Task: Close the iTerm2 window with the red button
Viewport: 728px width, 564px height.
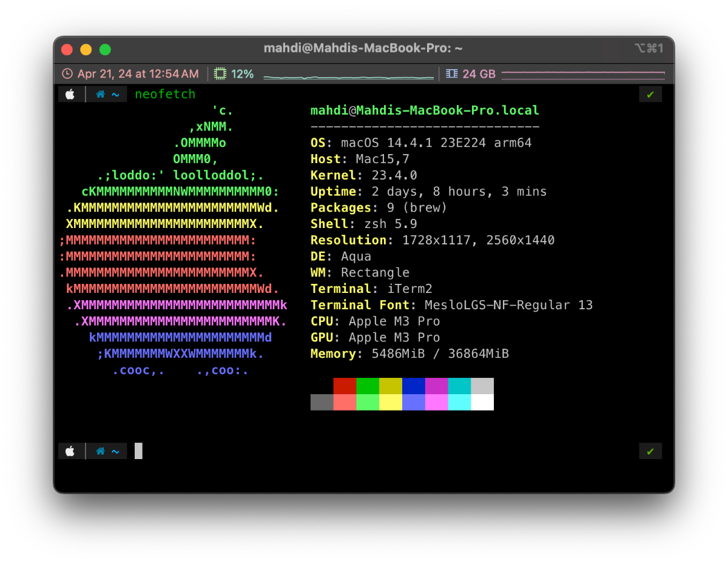Action: coord(67,50)
